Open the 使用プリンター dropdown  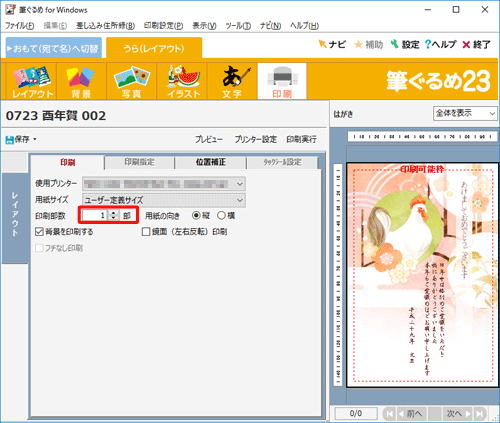(x=164, y=184)
